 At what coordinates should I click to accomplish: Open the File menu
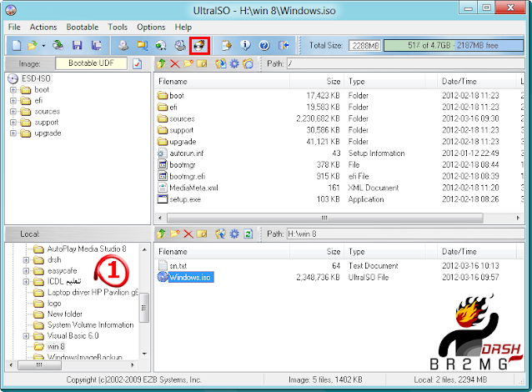[x=14, y=28]
